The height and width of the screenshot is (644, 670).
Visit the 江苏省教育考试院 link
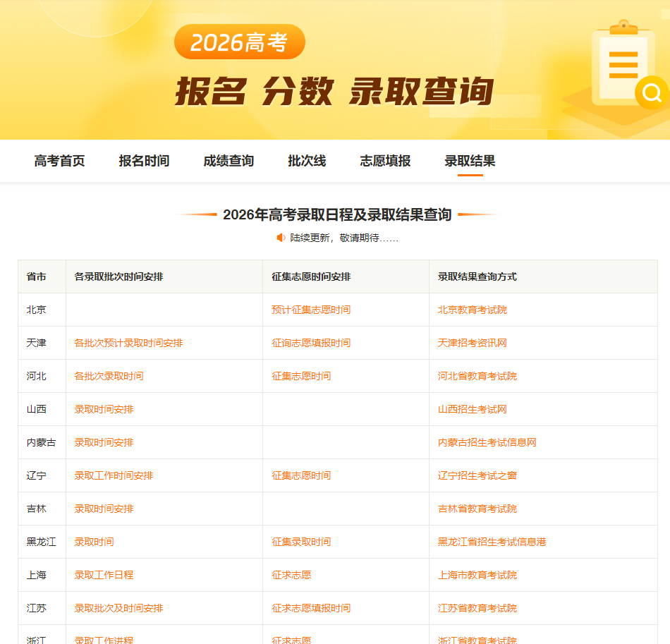[x=477, y=608]
